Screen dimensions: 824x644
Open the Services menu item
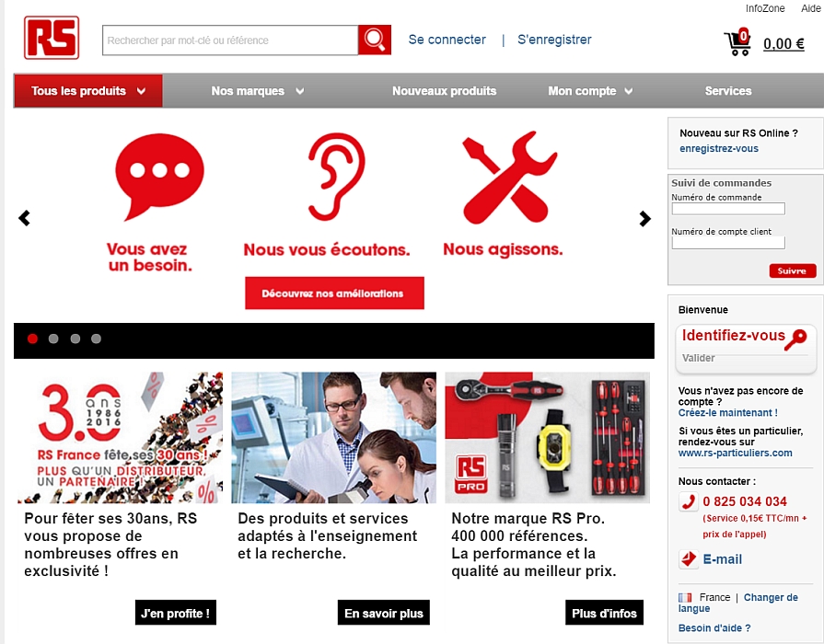pos(728,91)
